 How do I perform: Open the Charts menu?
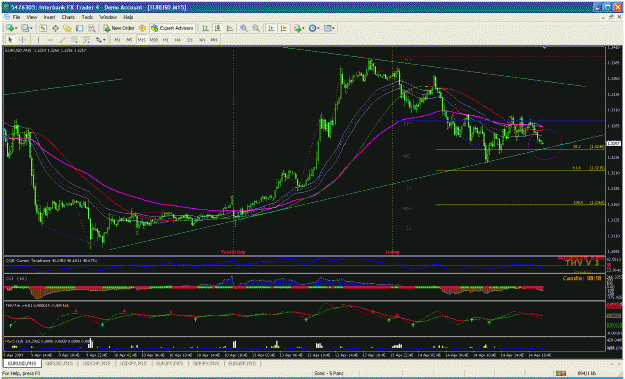(x=68, y=18)
